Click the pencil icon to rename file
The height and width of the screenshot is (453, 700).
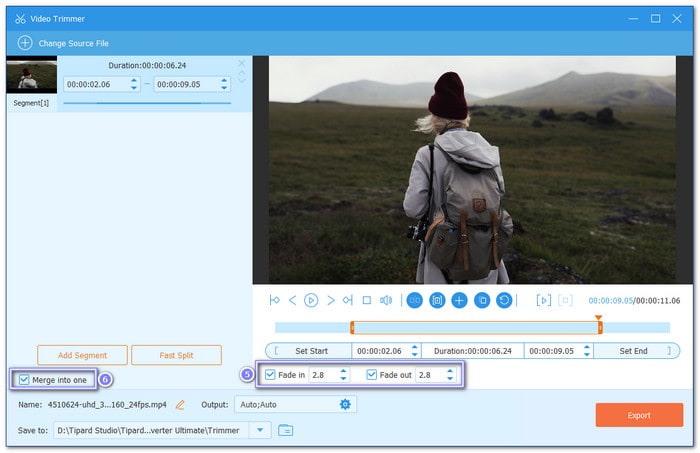[179, 405]
